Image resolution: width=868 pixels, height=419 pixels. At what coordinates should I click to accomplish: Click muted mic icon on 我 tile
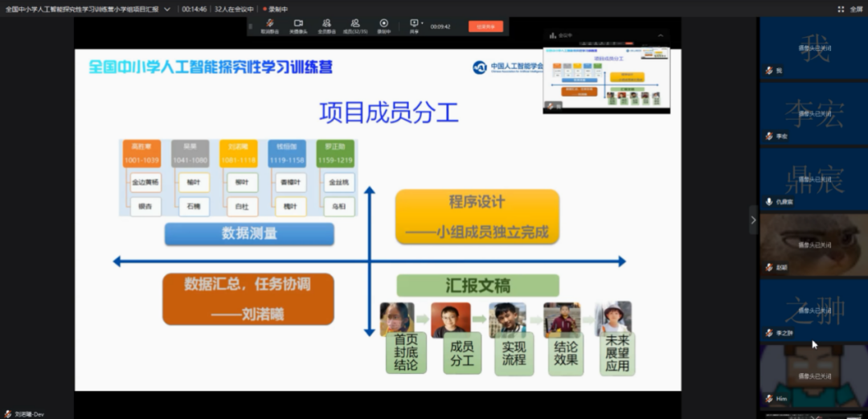[769, 71]
